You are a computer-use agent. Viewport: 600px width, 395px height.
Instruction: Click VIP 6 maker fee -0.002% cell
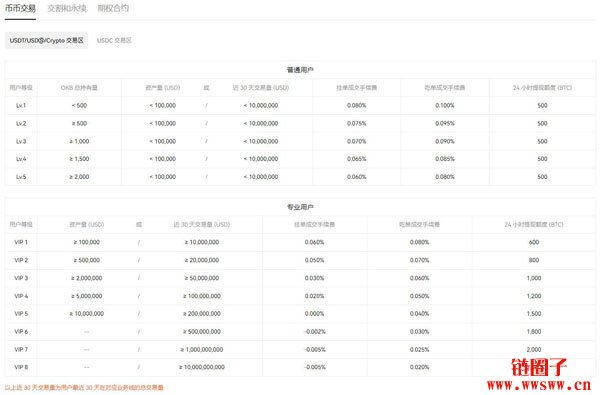(315, 331)
